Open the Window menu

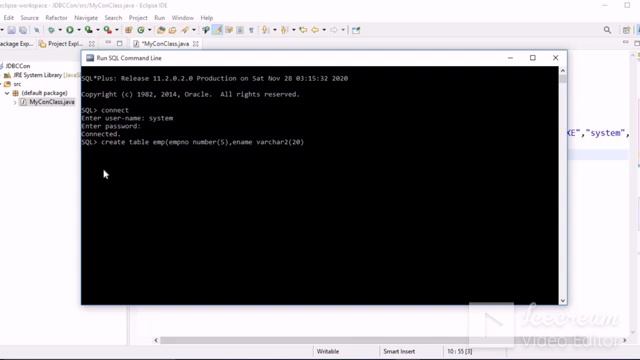182,18
